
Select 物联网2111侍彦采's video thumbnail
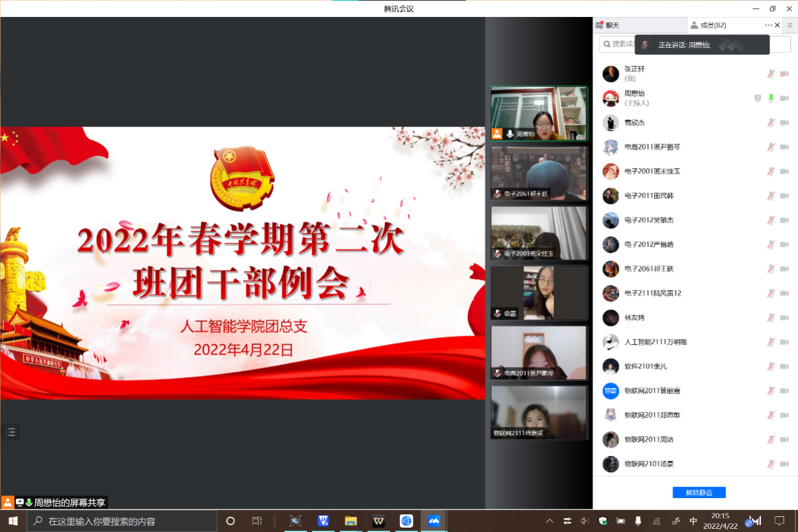point(539,412)
